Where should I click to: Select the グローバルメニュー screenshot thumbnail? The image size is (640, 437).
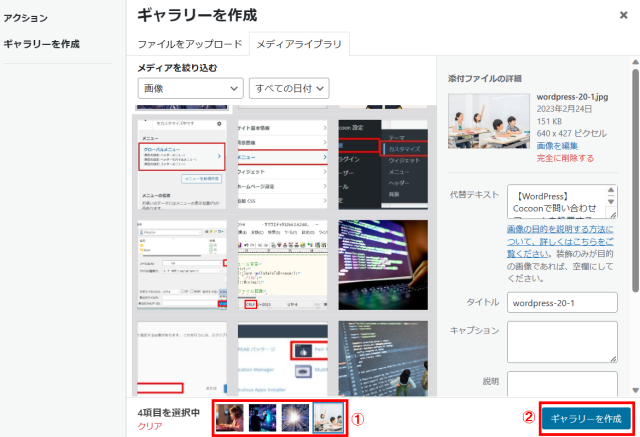(x=180, y=160)
